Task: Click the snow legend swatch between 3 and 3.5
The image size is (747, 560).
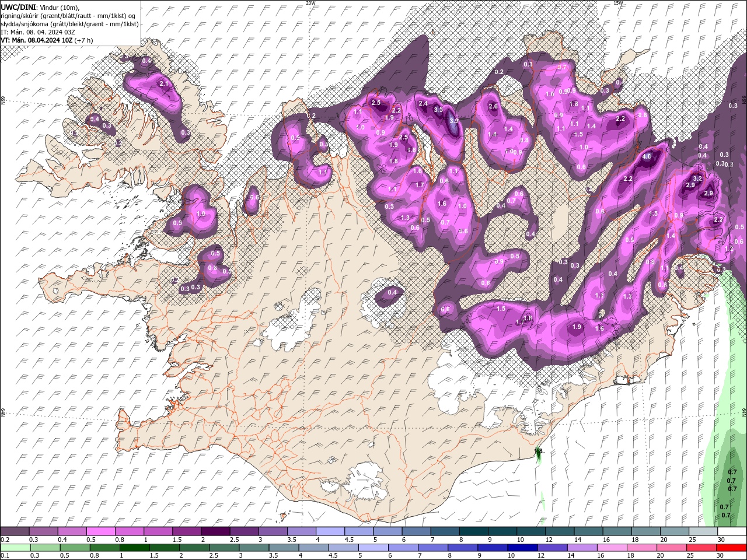Action: pos(273,531)
